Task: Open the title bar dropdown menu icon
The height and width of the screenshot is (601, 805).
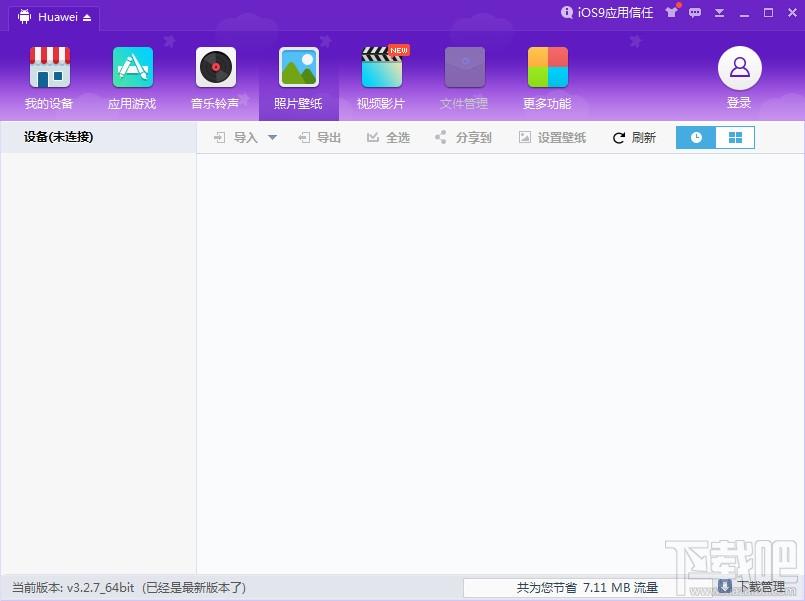Action: (720, 13)
